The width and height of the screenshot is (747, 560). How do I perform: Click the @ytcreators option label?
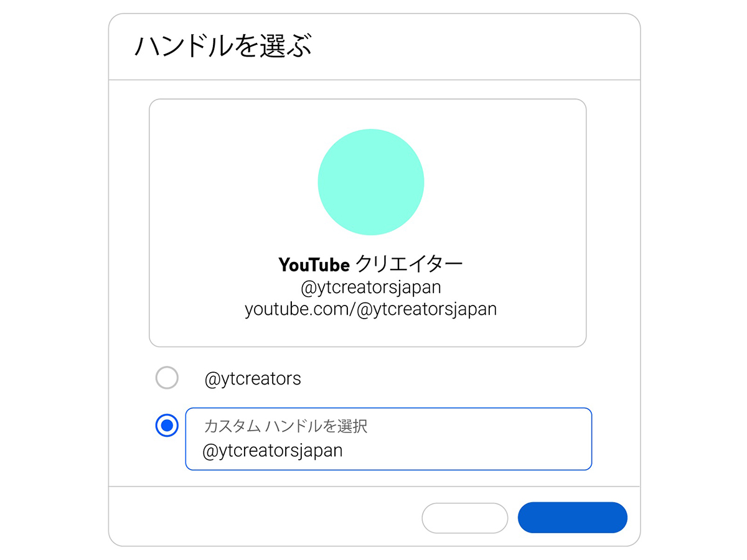click(x=253, y=378)
